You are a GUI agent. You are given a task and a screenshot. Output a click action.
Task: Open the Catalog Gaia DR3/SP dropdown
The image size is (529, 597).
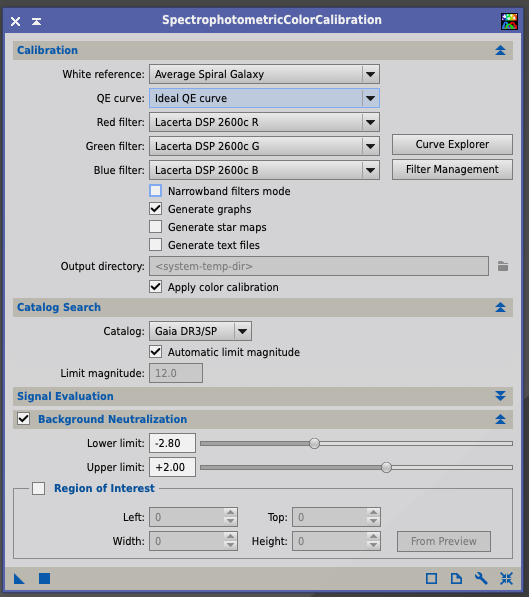[x=200, y=331]
